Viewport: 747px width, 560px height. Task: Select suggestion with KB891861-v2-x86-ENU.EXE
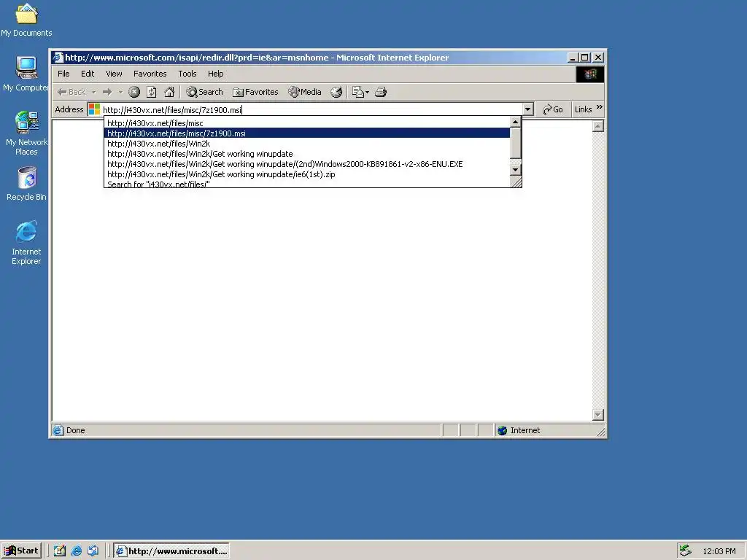(307, 164)
